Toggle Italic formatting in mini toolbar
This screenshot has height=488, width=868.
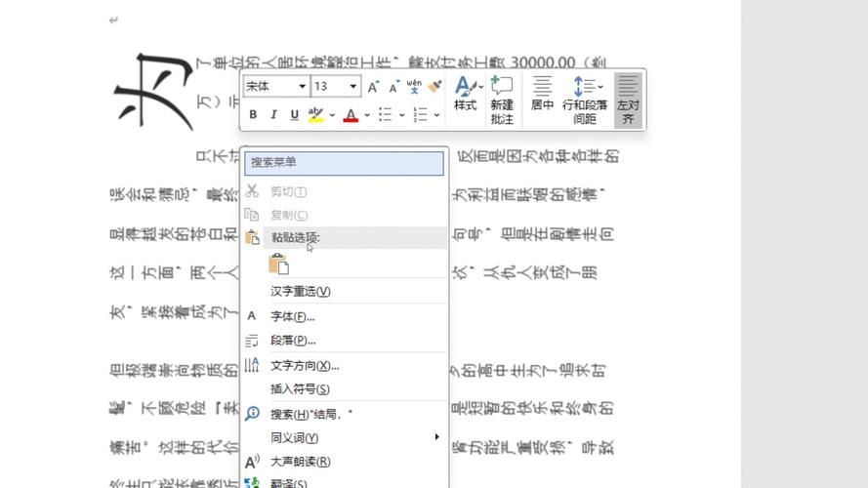click(x=273, y=114)
